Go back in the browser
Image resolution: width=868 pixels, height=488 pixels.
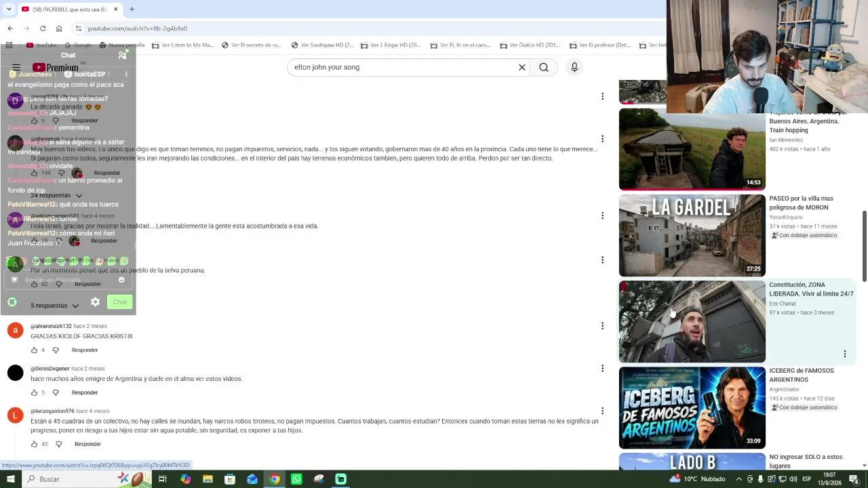10,28
